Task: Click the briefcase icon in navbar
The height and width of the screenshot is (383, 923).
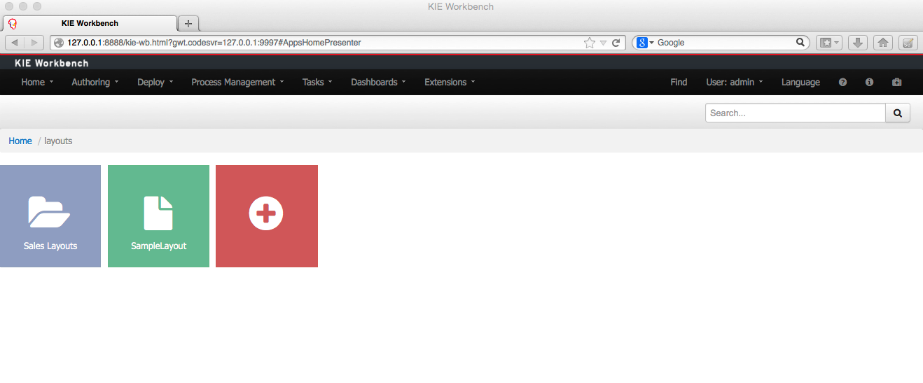Action: (x=897, y=82)
